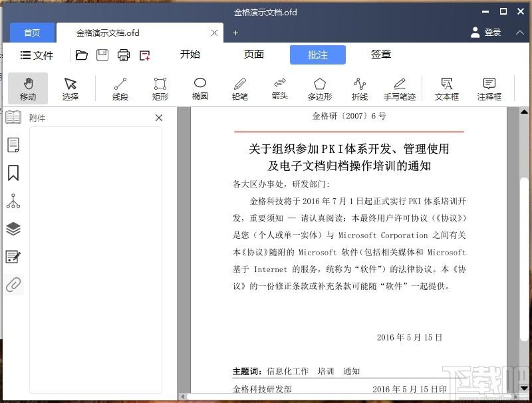Click the vertical scrollbar thumb
Image resolution: width=532 pixels, height=403 pixels.
[525, 260]
